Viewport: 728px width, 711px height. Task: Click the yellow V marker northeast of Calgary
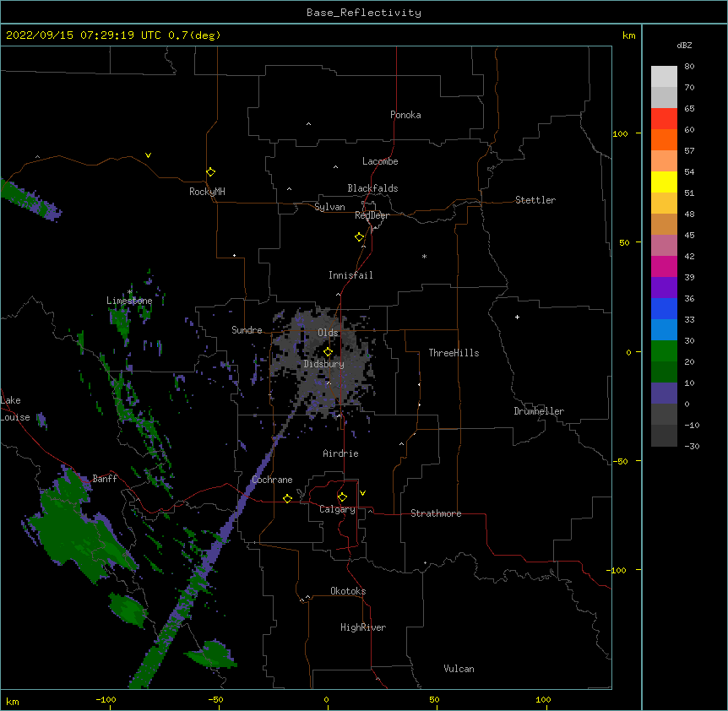coord(362,493)
